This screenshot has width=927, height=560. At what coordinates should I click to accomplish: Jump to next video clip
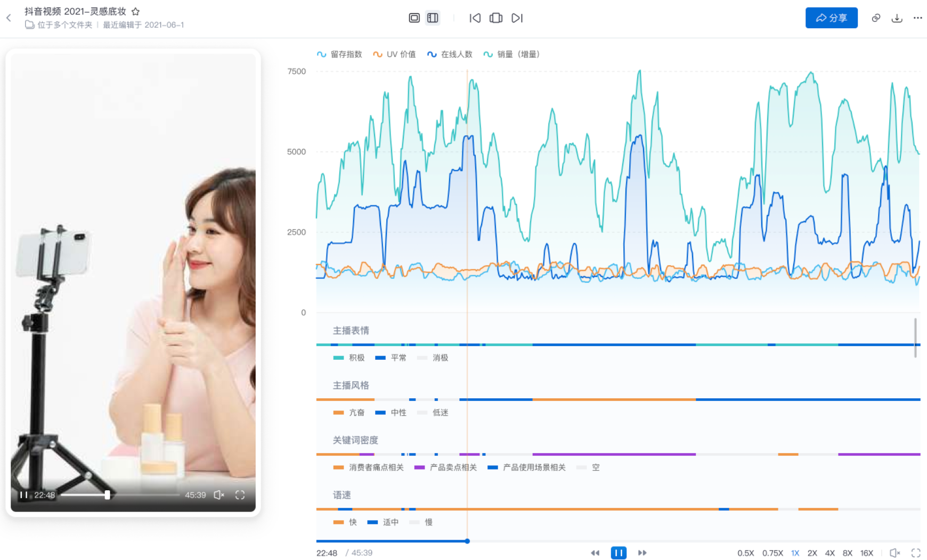pos(517,18)
